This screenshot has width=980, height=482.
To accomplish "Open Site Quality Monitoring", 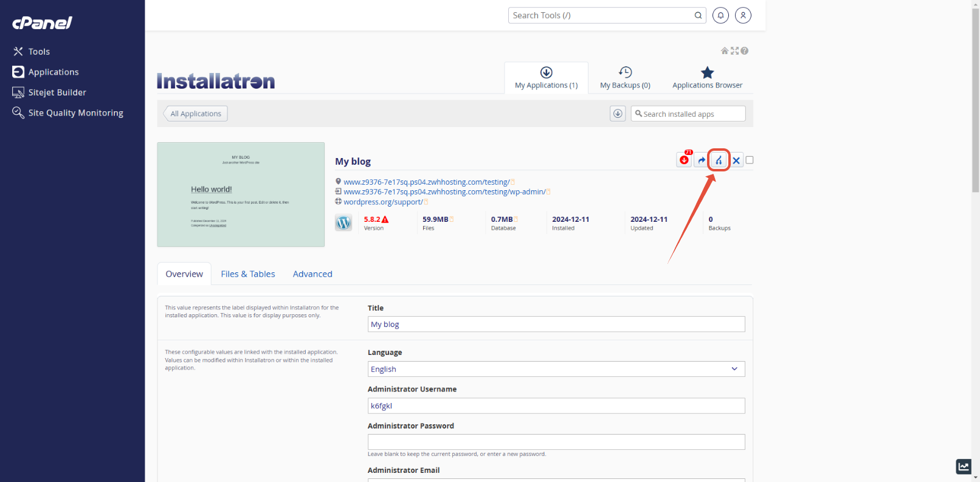I will (67, 112).
